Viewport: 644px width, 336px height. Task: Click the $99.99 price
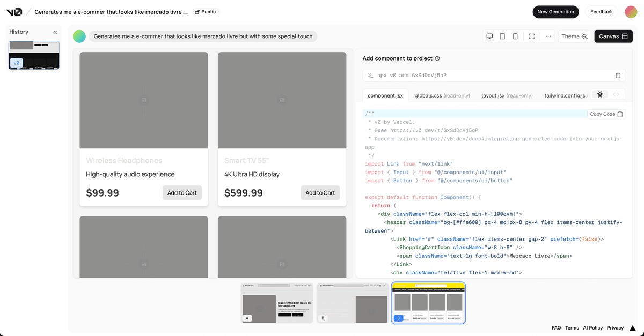[103, 193]
